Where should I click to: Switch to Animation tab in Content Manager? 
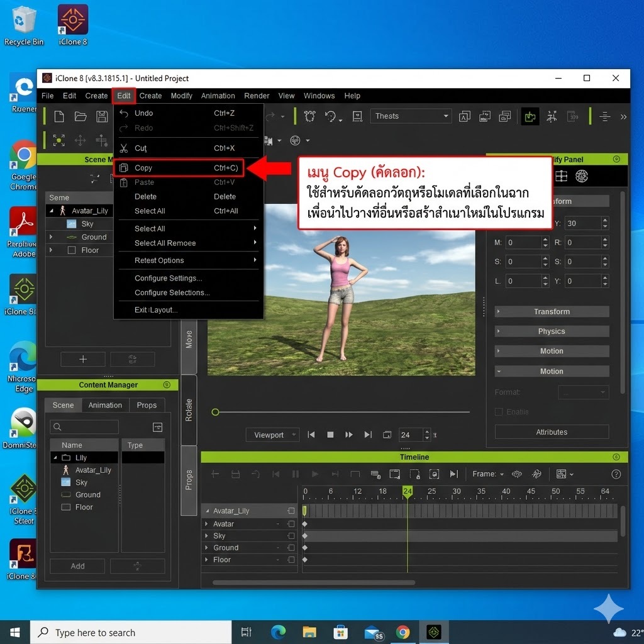105,406
